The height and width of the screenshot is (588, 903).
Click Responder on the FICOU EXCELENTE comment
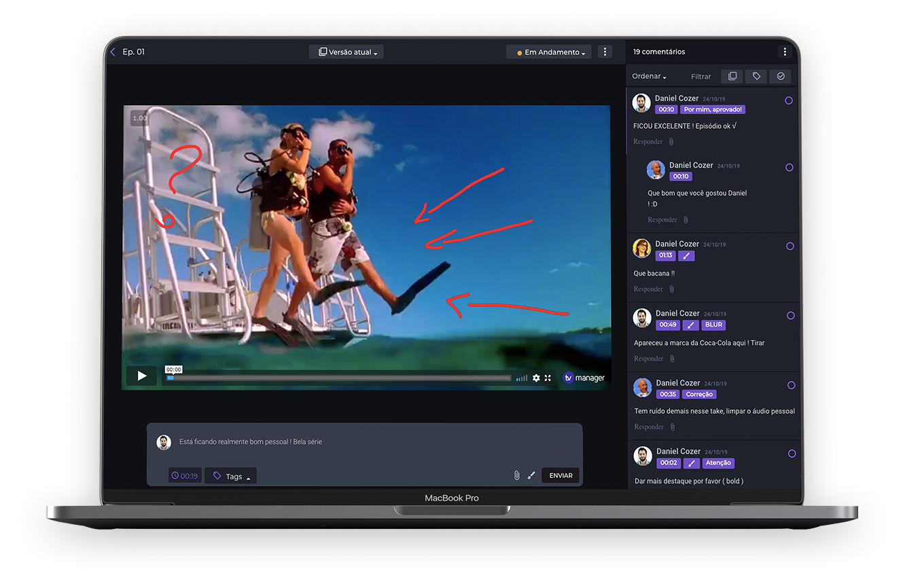coord(648,141)
